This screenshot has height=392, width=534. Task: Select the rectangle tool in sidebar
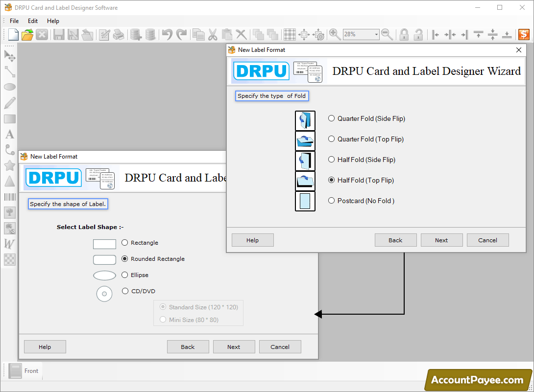coord(10,119)
